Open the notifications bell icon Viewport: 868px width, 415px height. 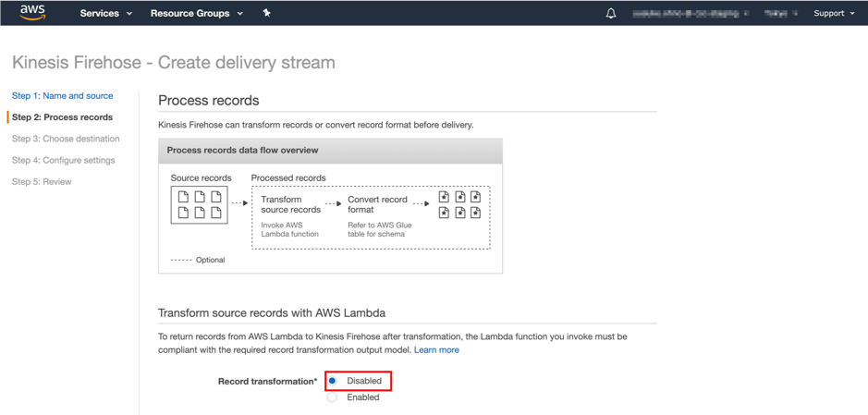(x=611, y=13)
